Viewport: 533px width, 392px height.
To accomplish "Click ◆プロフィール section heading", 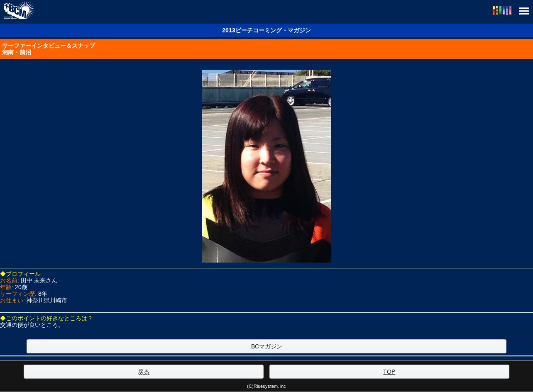I will click(x=20, y=274).
